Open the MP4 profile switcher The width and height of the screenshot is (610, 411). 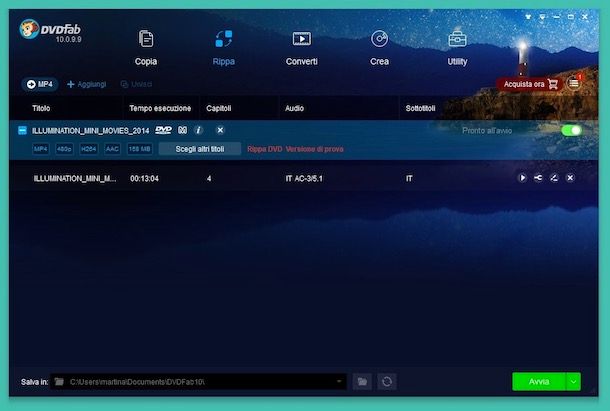tap(40, 84)
